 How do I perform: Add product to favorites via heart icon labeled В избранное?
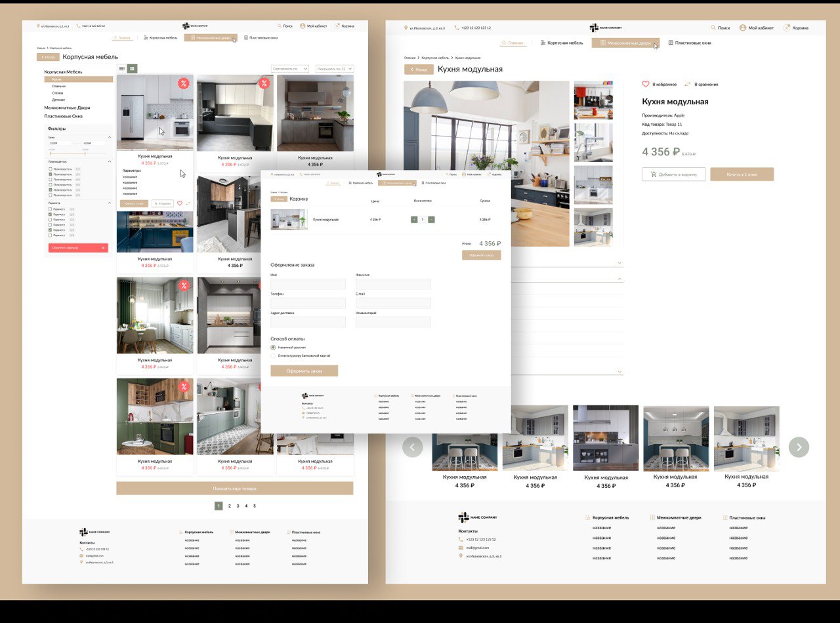(645, 84)
